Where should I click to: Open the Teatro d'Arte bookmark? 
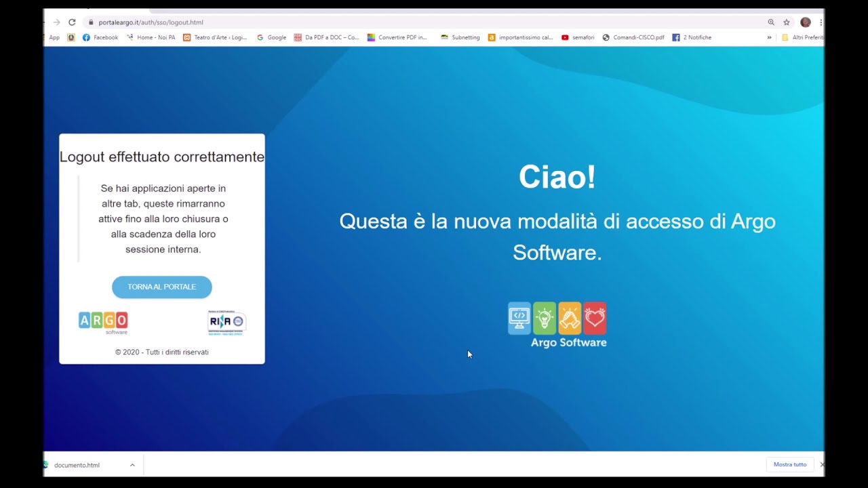pos(215,37)
